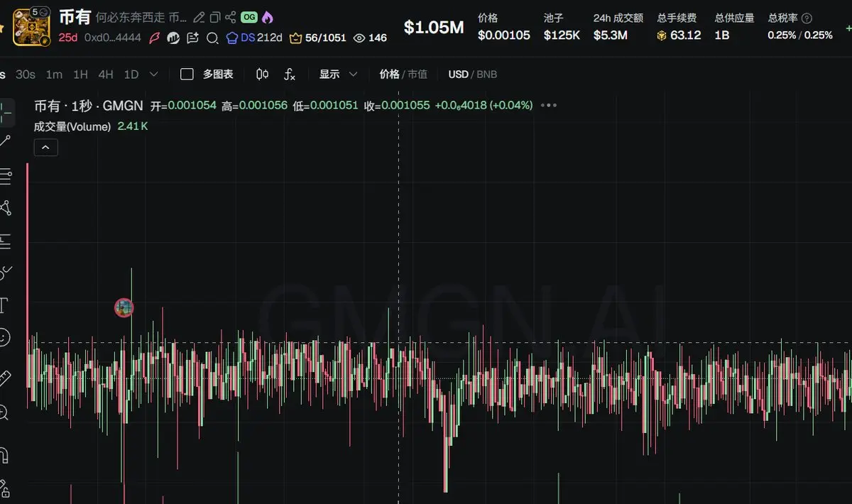Image resolution: width=852 pixels, height=504 pixels.
Task: Open candlestick chart type selector
Action: (262, 74)
